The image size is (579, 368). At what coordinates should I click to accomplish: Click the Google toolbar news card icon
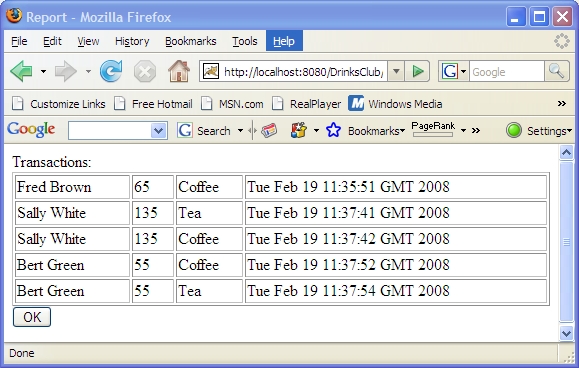pyautogui.click(x=269, y=130)
